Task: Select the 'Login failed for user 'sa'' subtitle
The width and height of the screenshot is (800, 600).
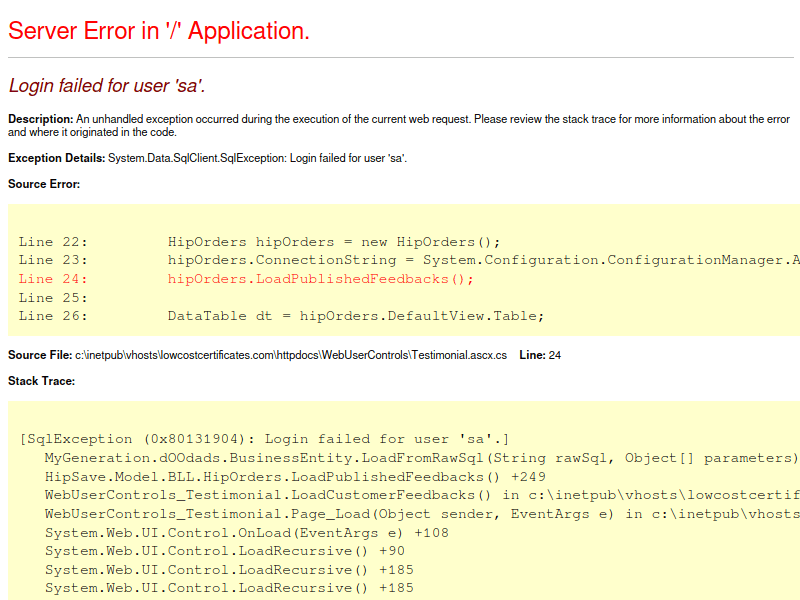Action: [105, 86]
